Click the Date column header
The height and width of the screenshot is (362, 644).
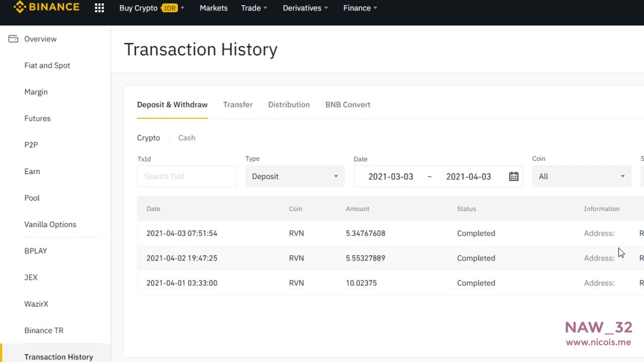pyautogui.click(x=153, y=209)
